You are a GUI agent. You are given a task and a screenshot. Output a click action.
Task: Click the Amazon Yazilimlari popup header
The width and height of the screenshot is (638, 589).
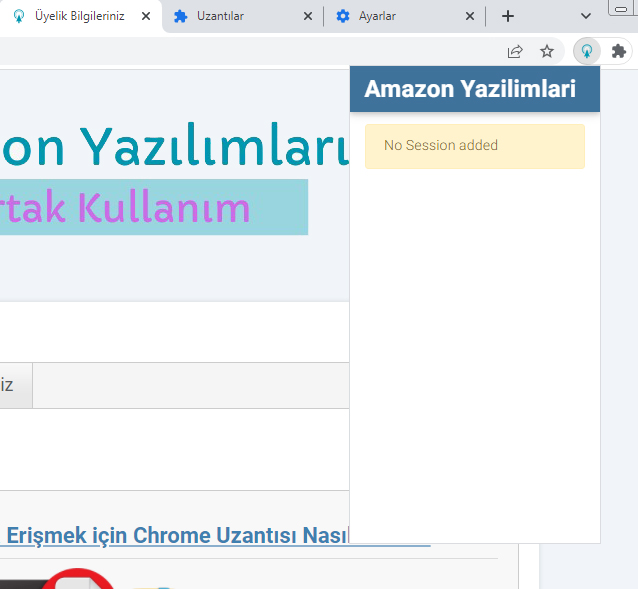[474, 89]
